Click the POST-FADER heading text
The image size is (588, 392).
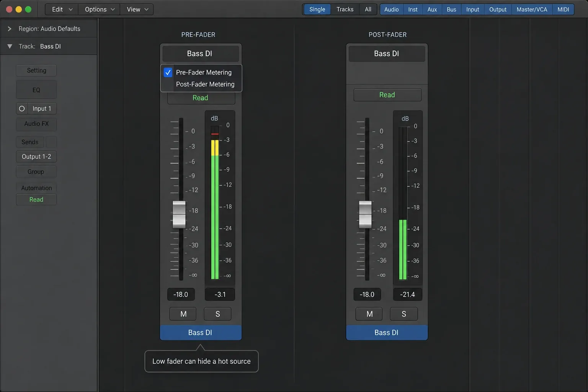[387, 35]
